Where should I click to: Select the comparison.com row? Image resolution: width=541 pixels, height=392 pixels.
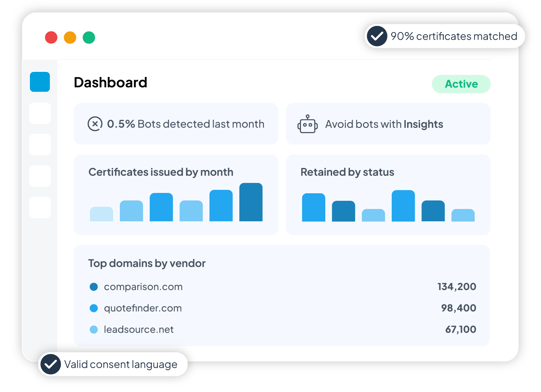(282, 287)
